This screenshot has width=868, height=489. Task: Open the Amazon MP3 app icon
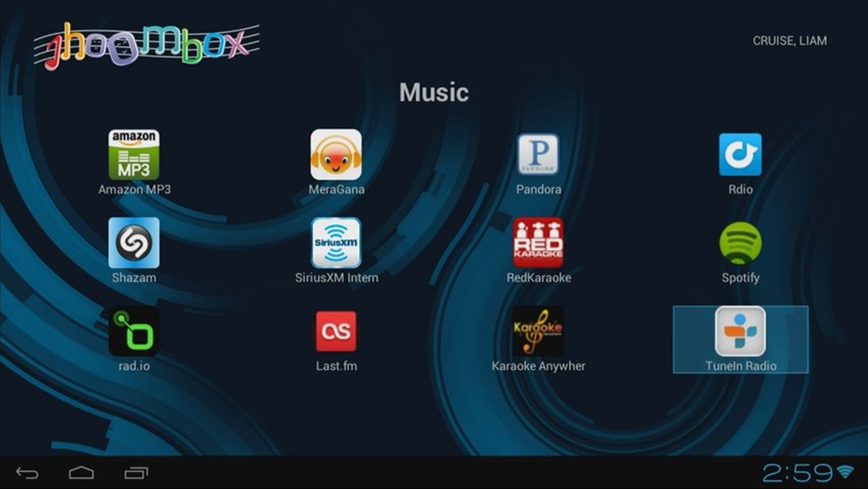click(x=134, y=155)
